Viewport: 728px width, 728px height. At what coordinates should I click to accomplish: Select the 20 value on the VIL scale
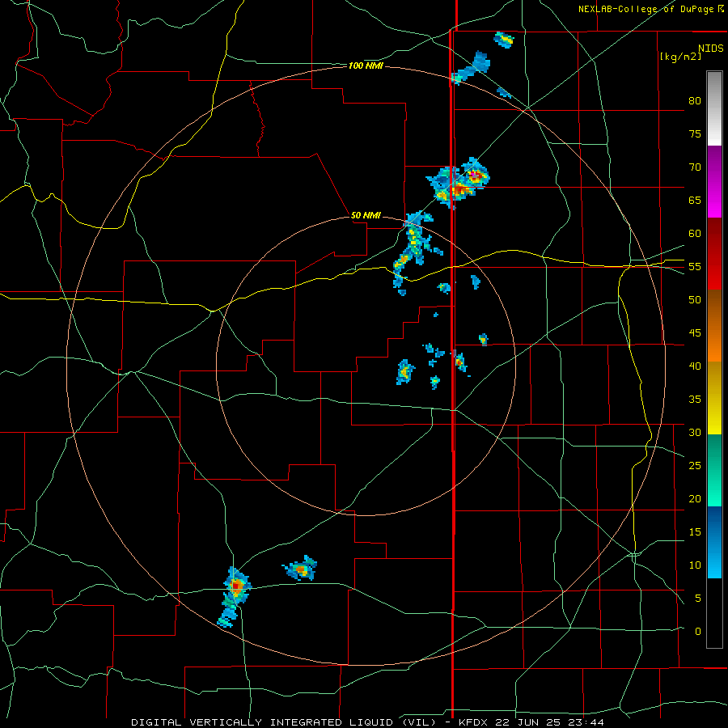695,498
